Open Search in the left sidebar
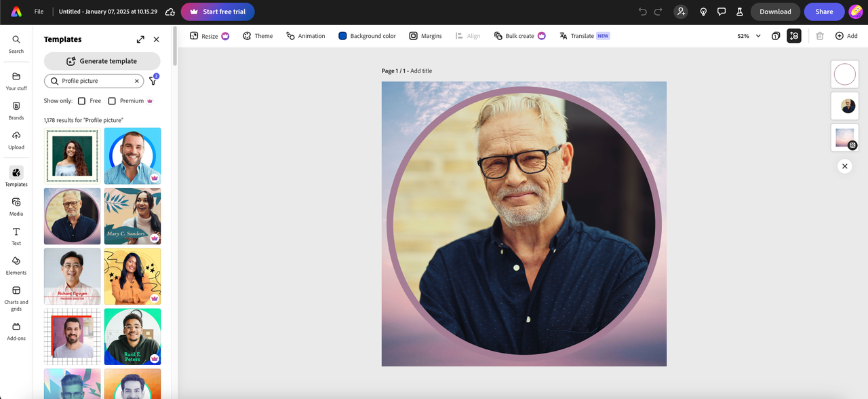868x399 pixels. click(16, 44)
